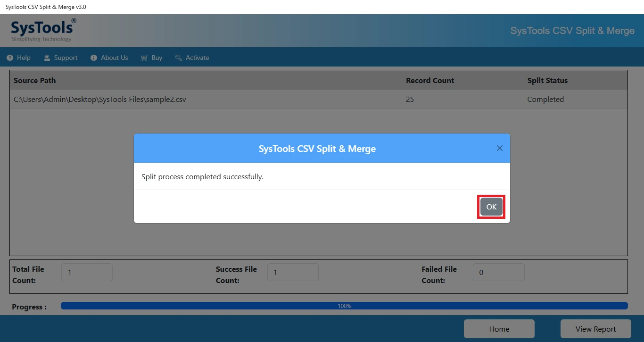Close the SysTools CSV Split & Merge dialog
Screen dimensions: 644x342
click(500, 148)
